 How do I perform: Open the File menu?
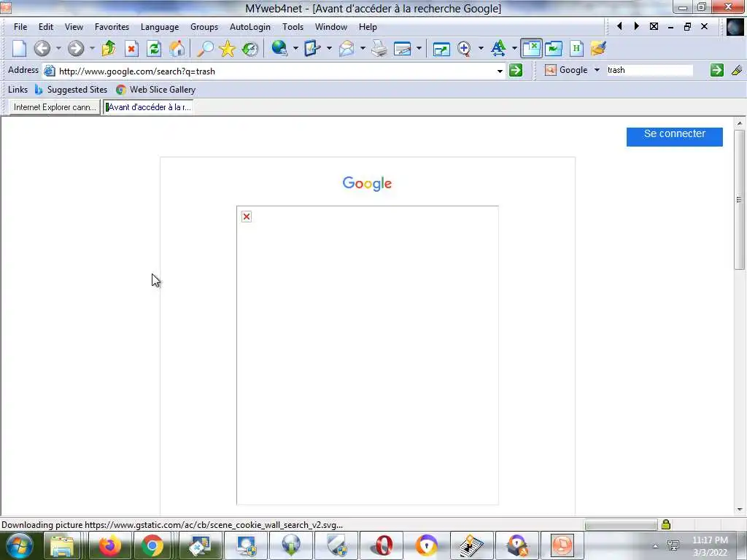(x=20, y=27)
